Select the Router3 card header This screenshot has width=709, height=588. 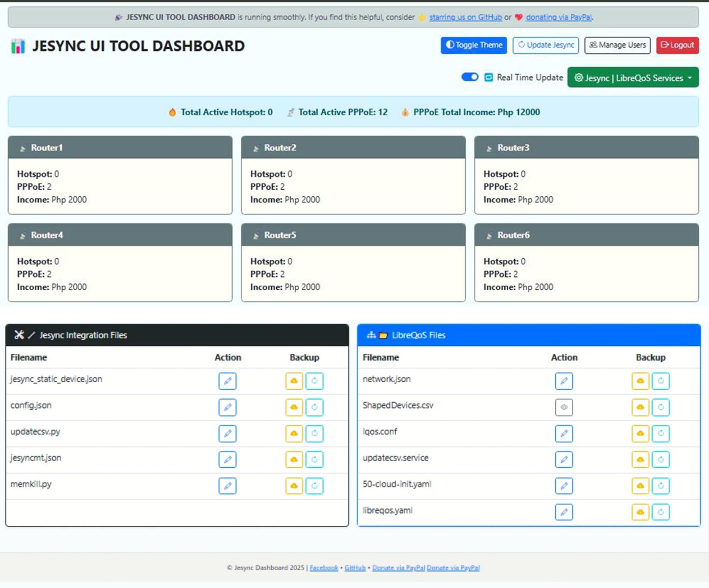coord(586,147)
